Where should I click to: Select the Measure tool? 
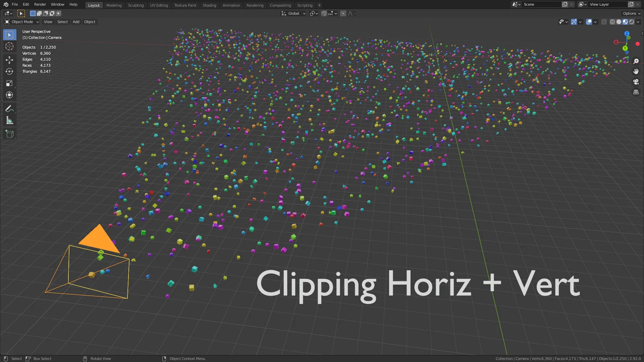[x=9, y=120]
